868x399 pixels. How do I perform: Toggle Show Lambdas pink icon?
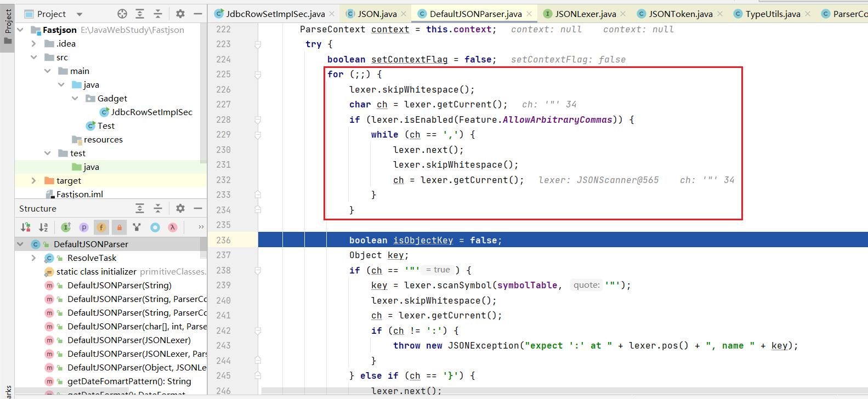tap(173, 227)
